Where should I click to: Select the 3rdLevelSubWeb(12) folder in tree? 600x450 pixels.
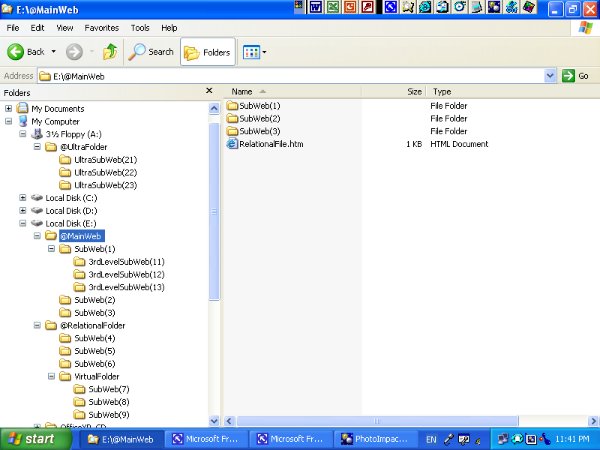coord(126,274)
